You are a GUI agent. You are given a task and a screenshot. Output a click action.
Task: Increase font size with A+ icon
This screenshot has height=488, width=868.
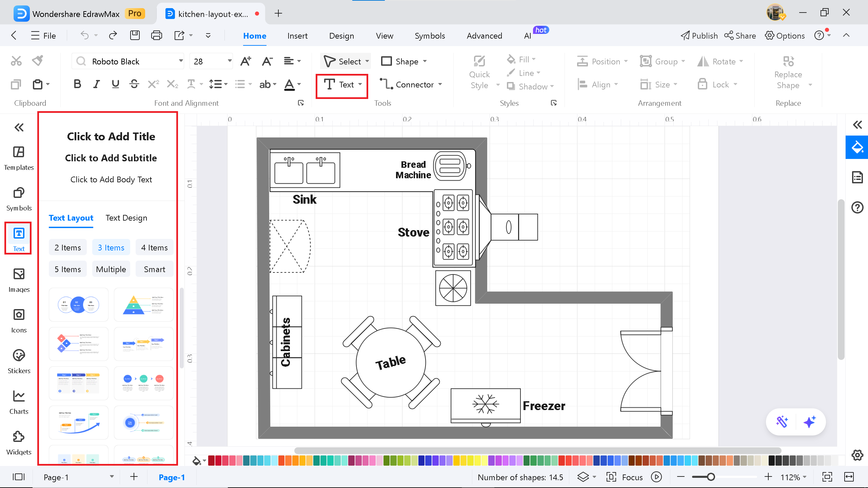tap(245, 61)
